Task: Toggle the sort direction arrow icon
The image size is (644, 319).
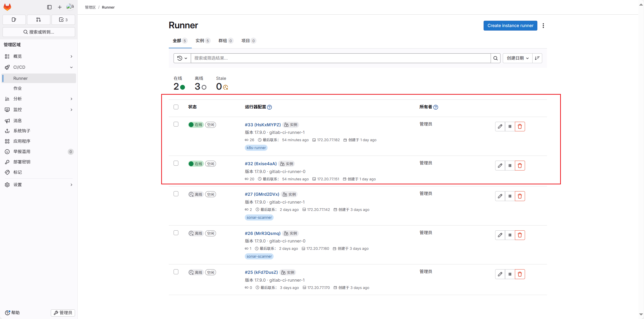Action: (537, 58)
